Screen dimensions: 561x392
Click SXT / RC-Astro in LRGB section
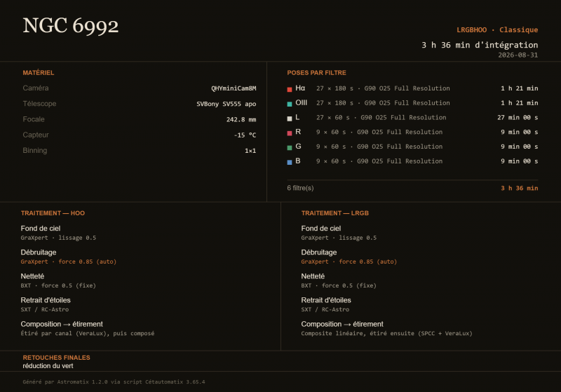point(325,310)
